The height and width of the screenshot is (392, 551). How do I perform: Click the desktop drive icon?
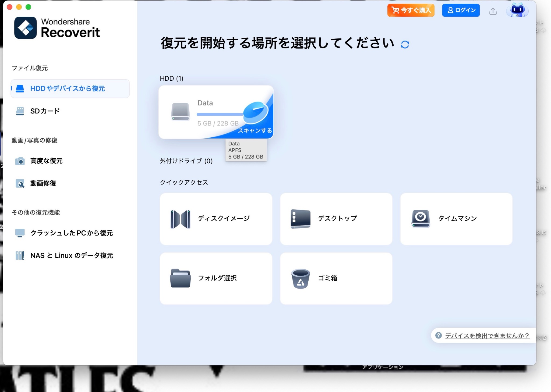click(x=301, y=219)
